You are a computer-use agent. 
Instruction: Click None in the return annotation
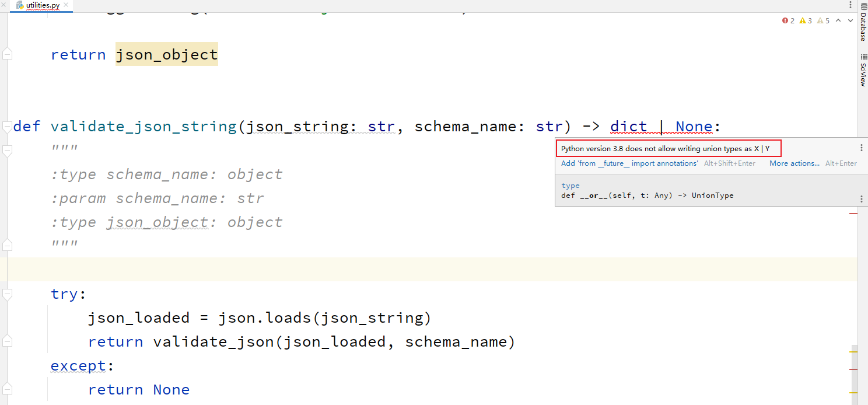tap(694, 126)
